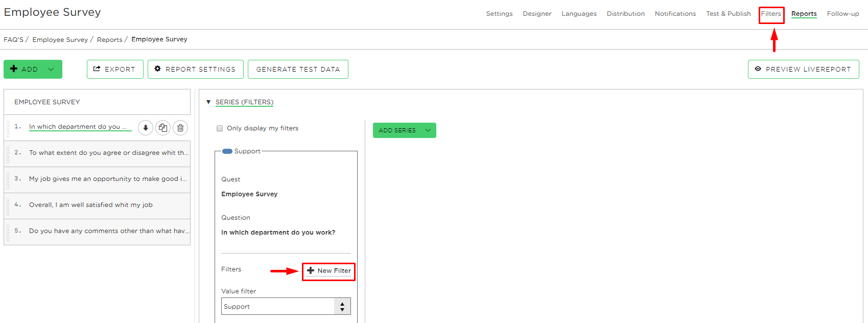Open the Settings tab
This screenshot has height=323, width=868.
click(x=499, y=14)
